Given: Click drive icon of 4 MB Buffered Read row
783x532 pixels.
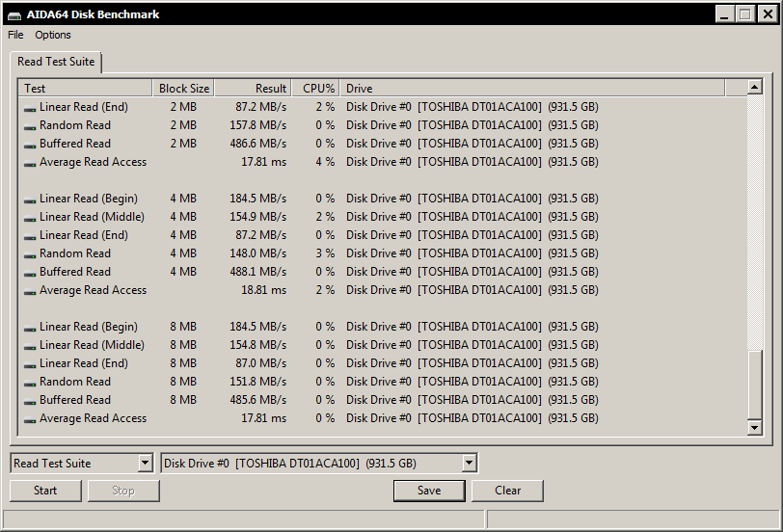Looking at the screenshot, I should 30,274.
